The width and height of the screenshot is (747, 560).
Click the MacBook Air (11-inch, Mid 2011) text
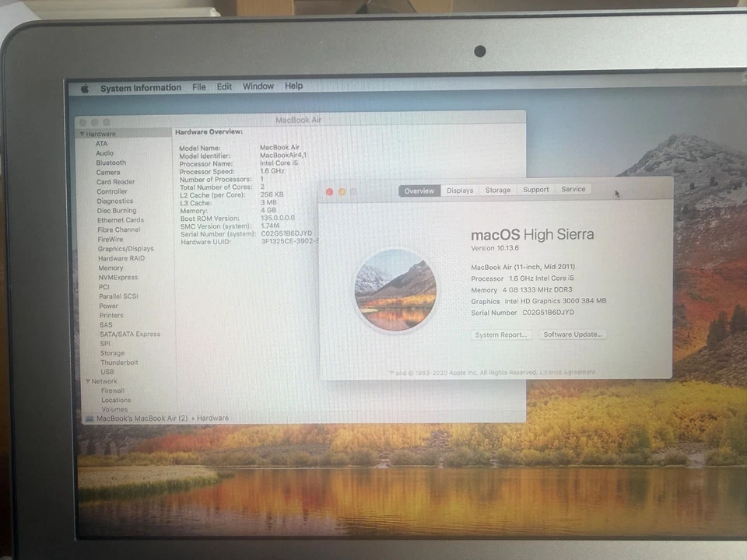tap(523, 267)
